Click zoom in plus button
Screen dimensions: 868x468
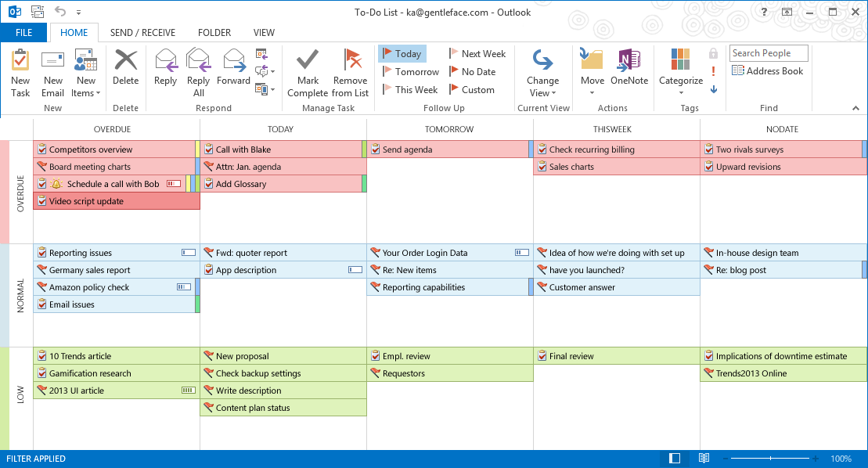(x=816, y=459)
